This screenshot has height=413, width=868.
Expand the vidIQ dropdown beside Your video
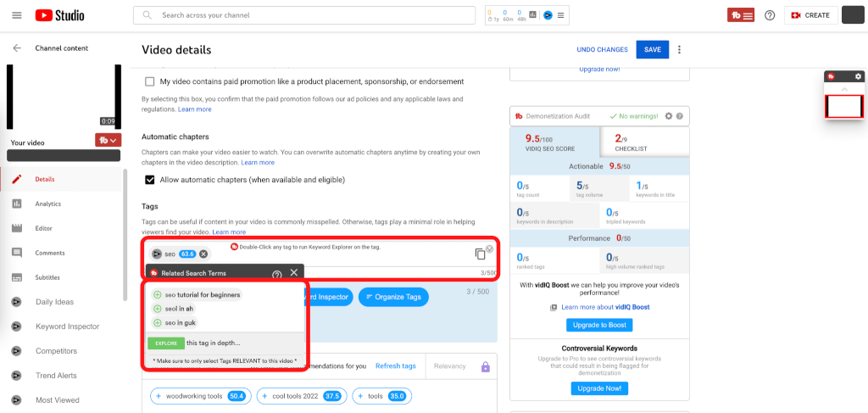pyautogui.click(x=108, y=140)
